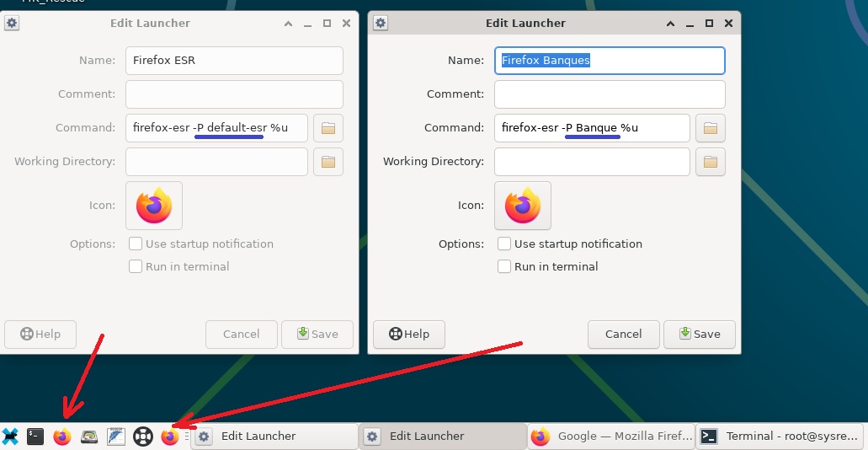Viewport: 868px width, 450px height.
Task: Browse for command file in Firefox Banques window
Action: tap(711, 128)
